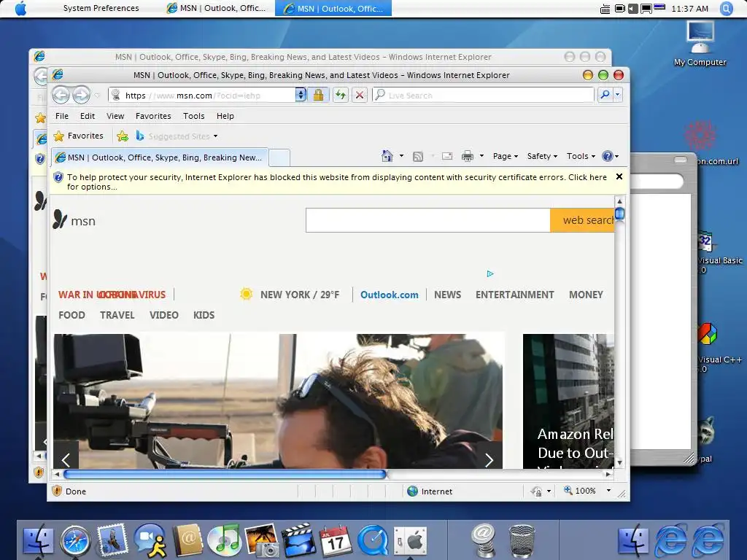Open the KIDS section link
The image size is (747, 560).
[x=204, y=315]
